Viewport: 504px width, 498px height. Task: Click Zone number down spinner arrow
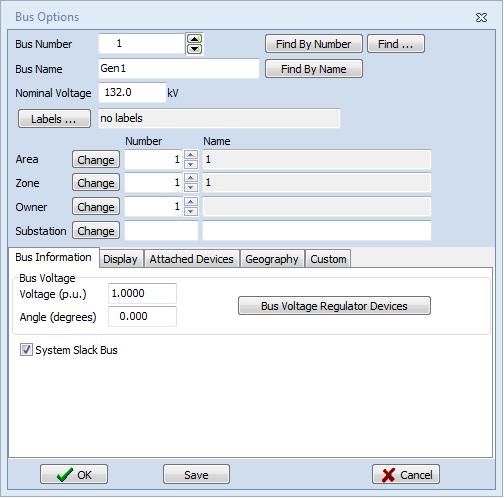pos(191,187)
